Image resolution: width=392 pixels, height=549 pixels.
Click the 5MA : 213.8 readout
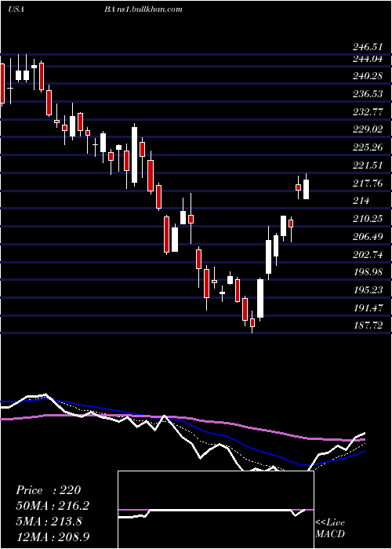pos(49,521)
